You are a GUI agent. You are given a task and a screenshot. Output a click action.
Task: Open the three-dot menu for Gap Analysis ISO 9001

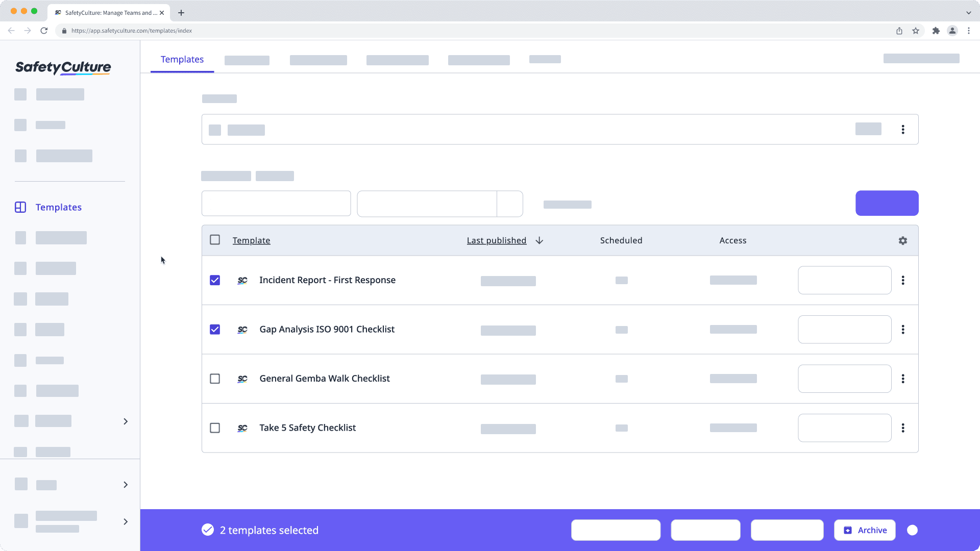click(903, 330)
